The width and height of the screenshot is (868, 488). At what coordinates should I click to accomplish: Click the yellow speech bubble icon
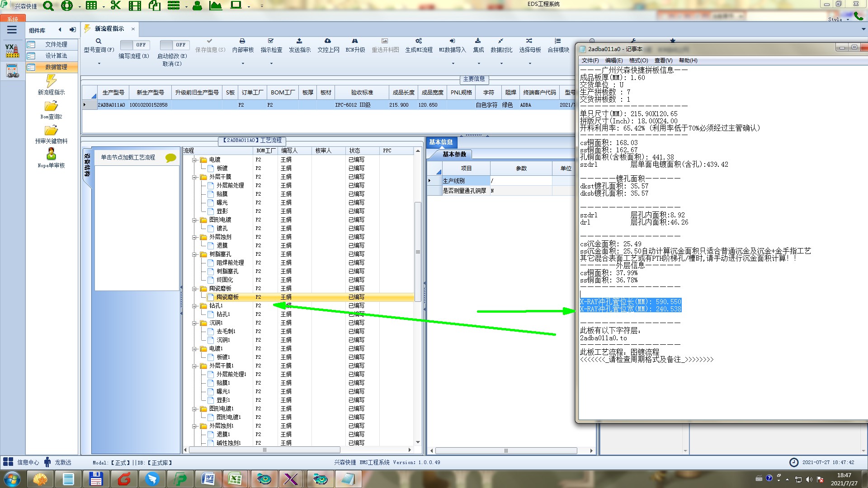point(171,158)
